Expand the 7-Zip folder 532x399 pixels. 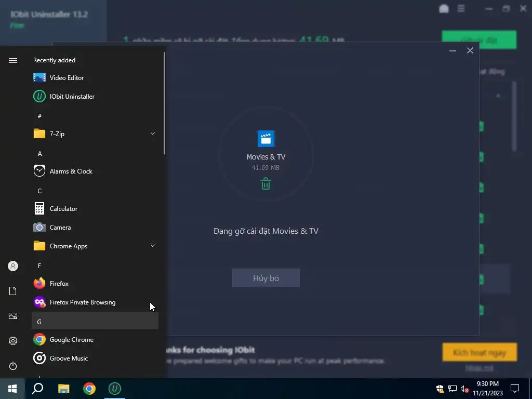point(95,134)
